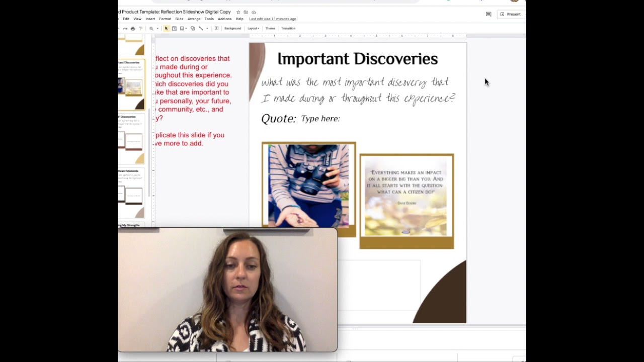Open the Edit menu
This screenshot has width=644, height=362.
pyautogui.click(x=126, y=19)
